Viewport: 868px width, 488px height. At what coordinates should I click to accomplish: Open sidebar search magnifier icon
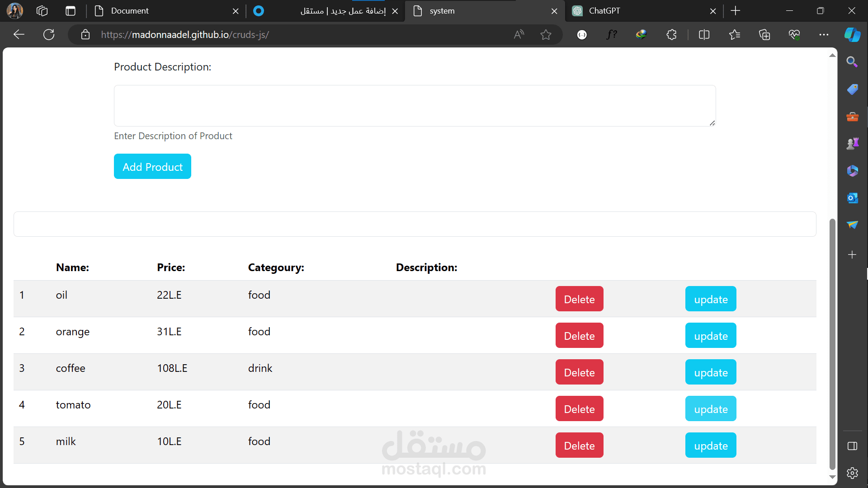(x=852, y=62)
